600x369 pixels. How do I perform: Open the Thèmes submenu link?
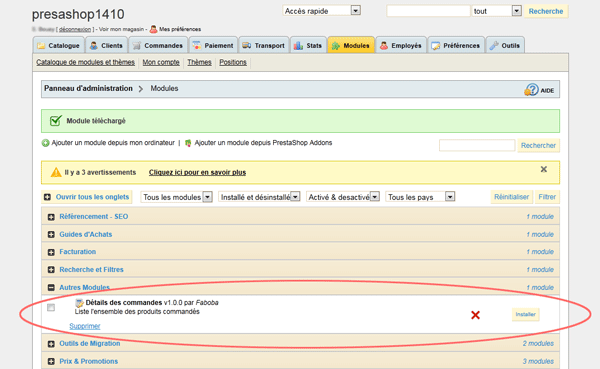pos(199,62)
